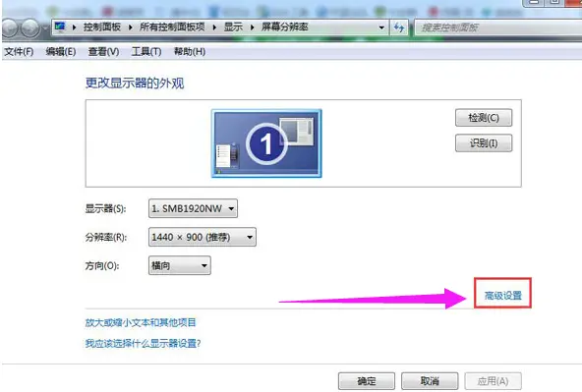Click the Forward navigation arrow button
Viewport: 582px width, 392px height.
coord(30,28)
